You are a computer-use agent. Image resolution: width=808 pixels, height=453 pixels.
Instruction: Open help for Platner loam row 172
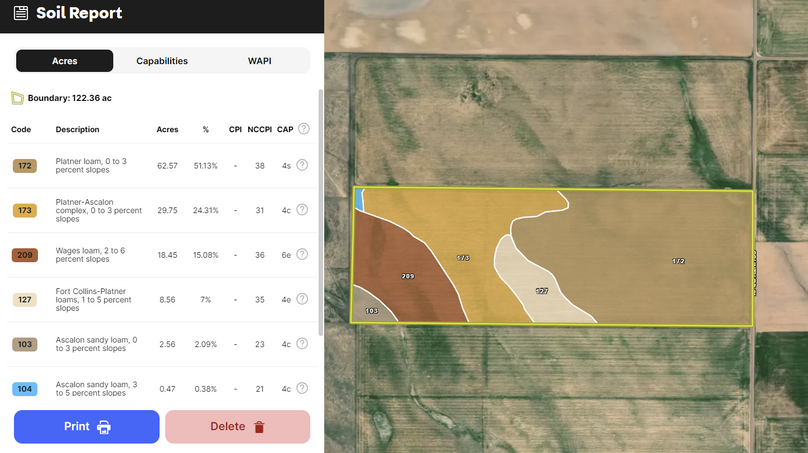tap(302, 165)
